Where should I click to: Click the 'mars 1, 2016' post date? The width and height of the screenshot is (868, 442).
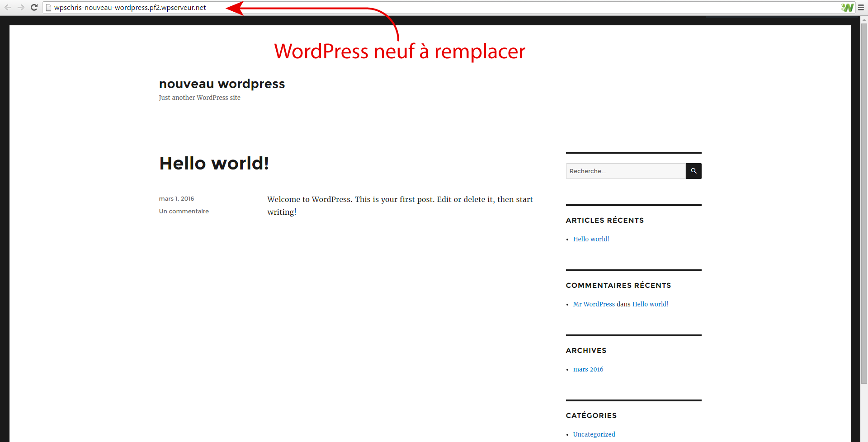[x=176, y=199]
